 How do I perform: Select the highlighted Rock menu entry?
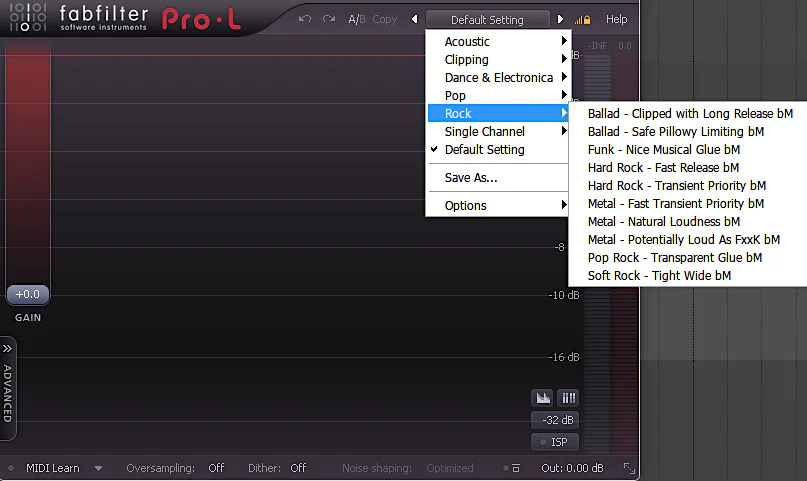tap(498, 113)
